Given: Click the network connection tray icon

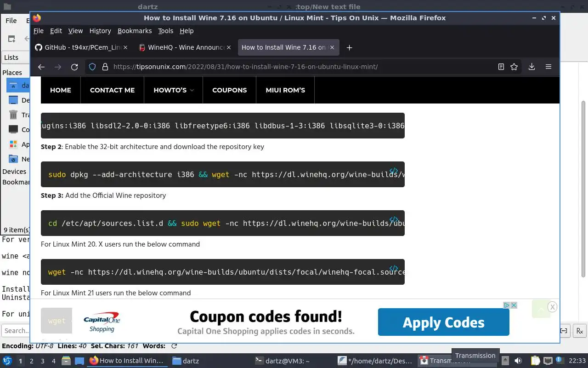Looking at the screenshot, I should click(x=548, y=361).
